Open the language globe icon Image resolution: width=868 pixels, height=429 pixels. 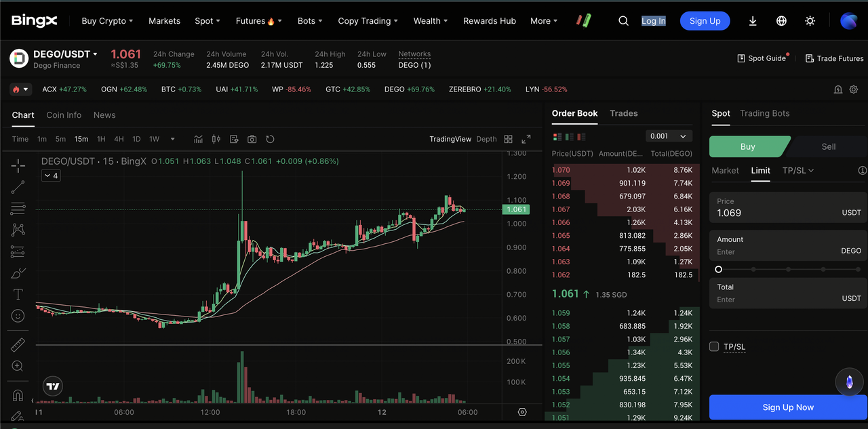[781, 21]
